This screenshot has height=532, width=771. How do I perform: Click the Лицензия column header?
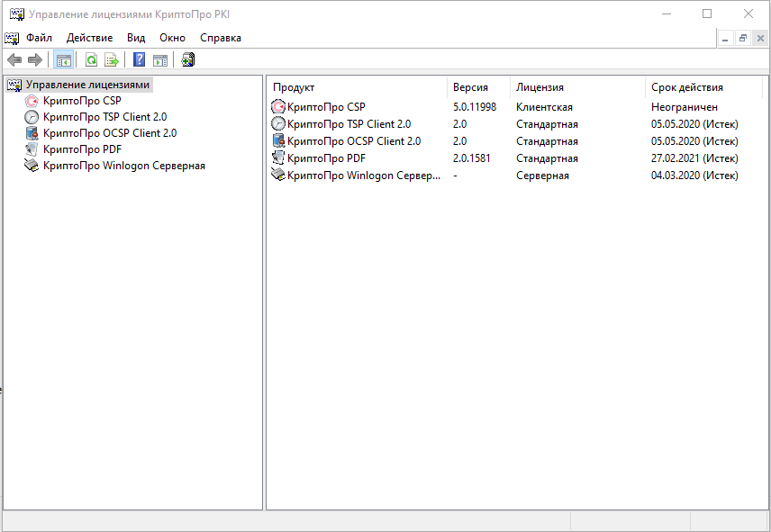click(540, 87)
